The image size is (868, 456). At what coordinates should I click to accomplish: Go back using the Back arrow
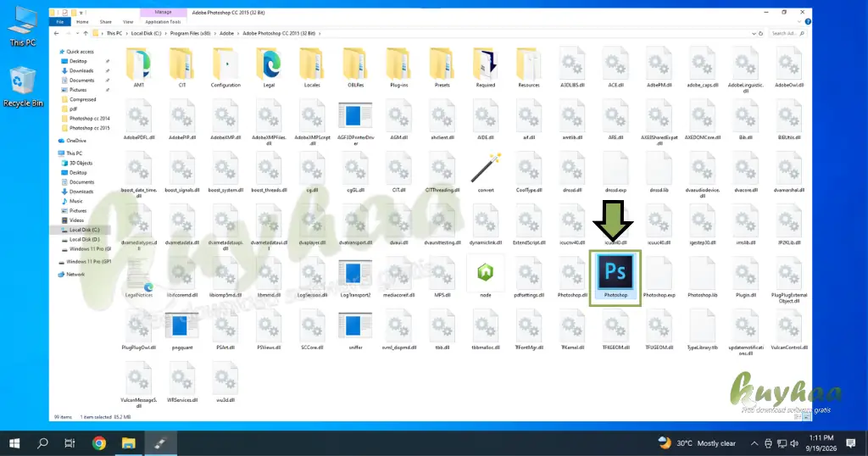pos(57,33)
